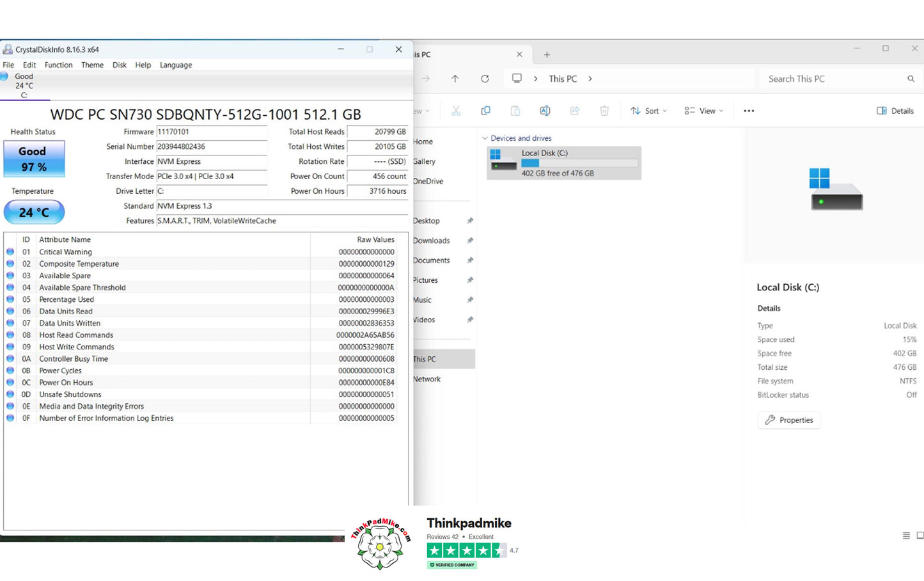Open the View dropdown in File Explorer
This screenshot has width=924, height=581.
(x=703, y=111)
